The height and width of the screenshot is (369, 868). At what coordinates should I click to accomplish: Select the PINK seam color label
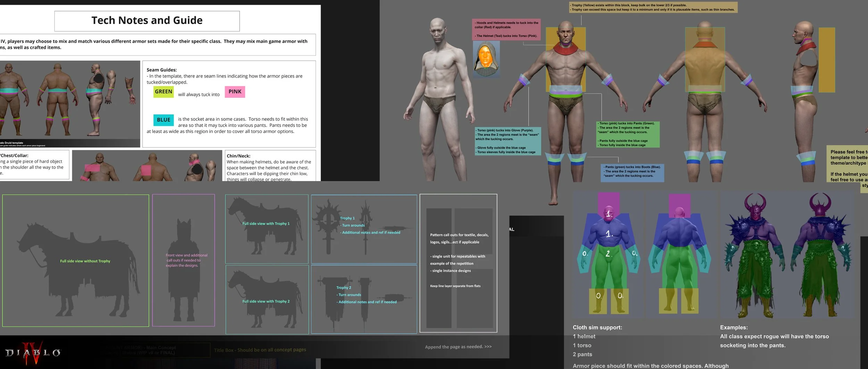pyautogui.click(x=235, y=92)
